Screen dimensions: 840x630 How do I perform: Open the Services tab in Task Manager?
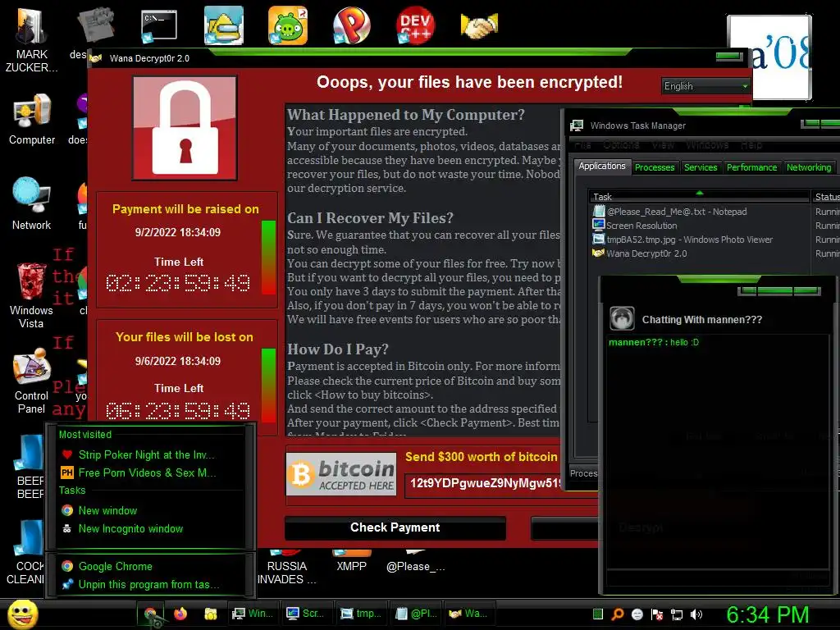pos(701,167)
